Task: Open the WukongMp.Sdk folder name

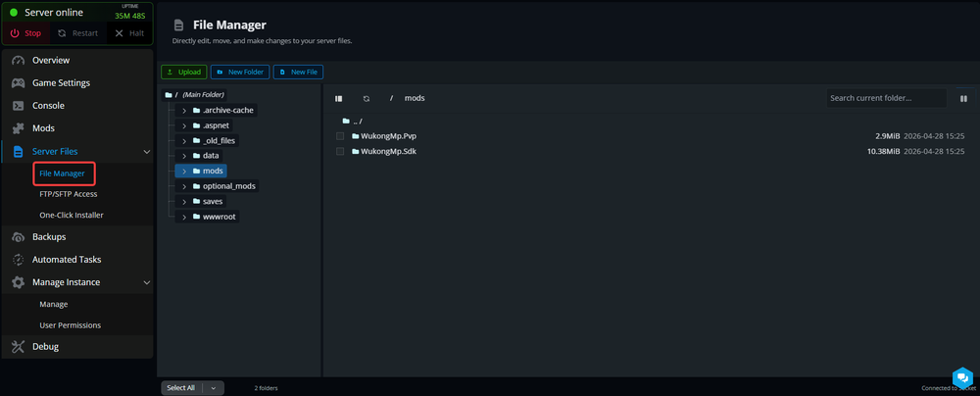Action: [388, 151]
